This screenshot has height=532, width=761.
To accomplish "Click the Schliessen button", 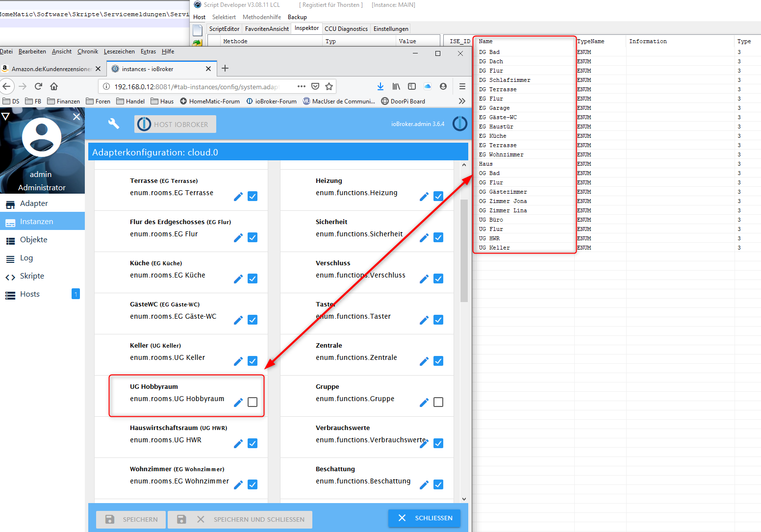I will coord(424,518).
